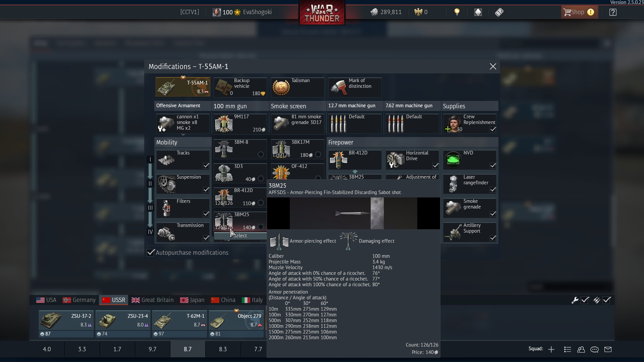Select the 3BM-8 shell radio button
The width and height of the screenshot is (644, 362).
(261, 155)
